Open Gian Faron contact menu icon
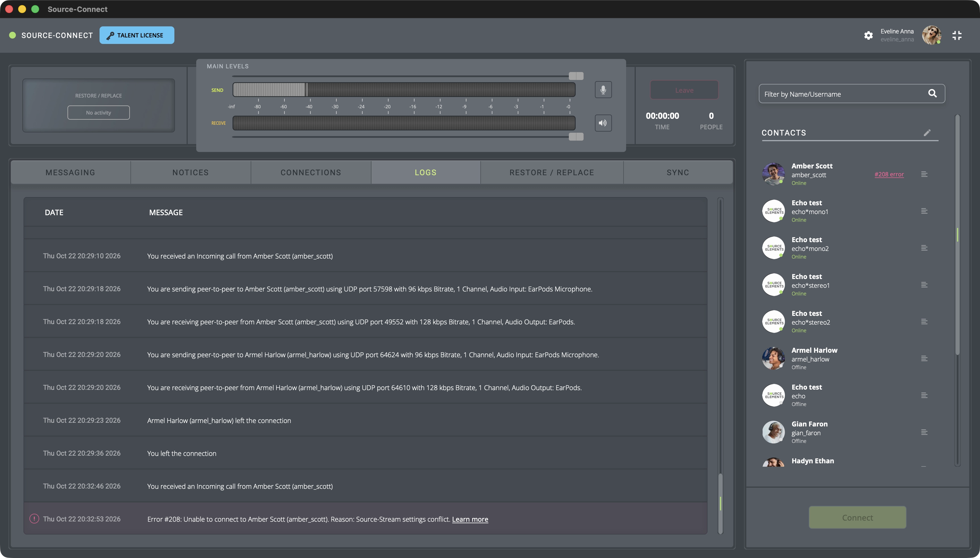980x558 pixels. [x=924, y=432]
